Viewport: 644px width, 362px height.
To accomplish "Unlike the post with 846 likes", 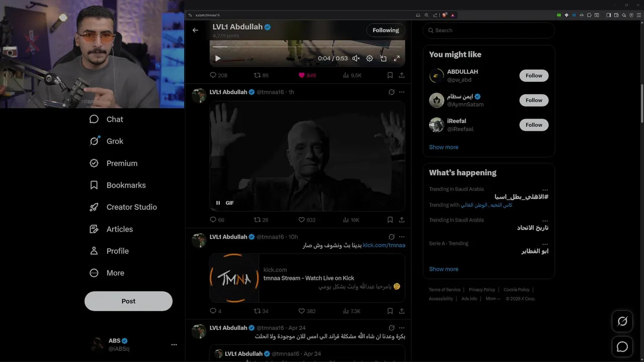I will click(x=307, y=75).
